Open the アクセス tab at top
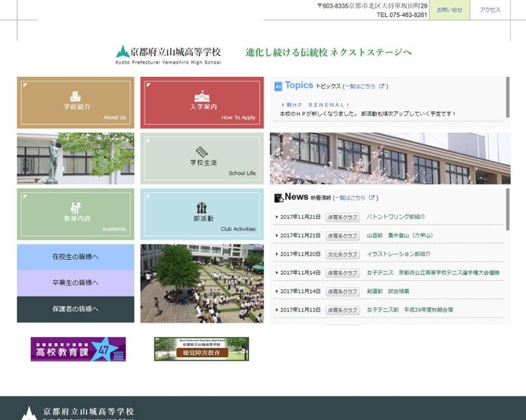Viewport: 526px width, 420px height. (x=490, y=10)
